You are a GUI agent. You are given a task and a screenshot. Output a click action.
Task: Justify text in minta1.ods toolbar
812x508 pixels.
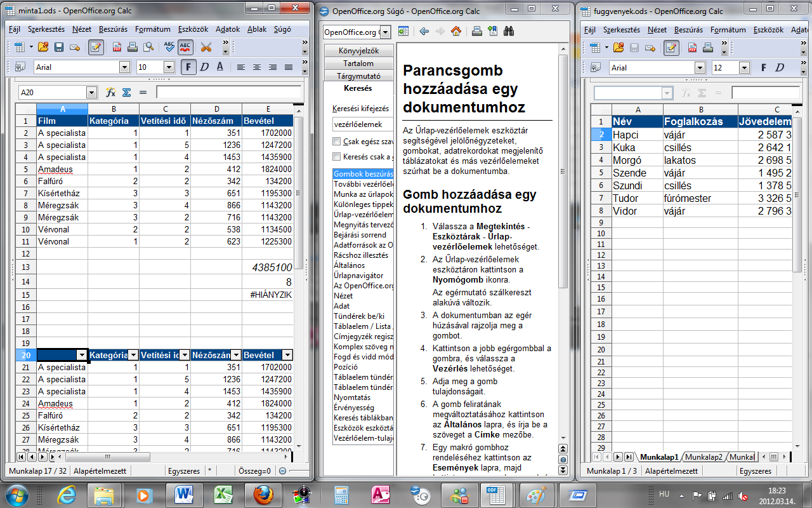(289, 67)
